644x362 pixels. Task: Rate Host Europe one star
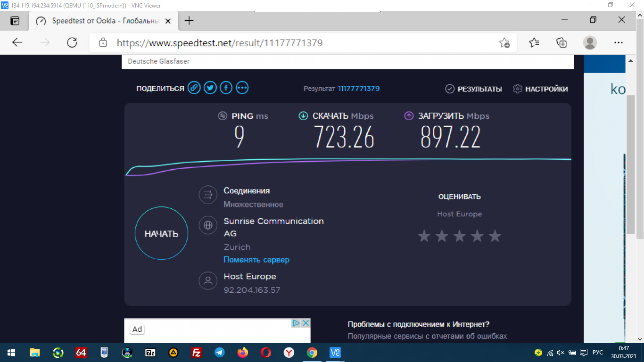click(x=424, y=236)
